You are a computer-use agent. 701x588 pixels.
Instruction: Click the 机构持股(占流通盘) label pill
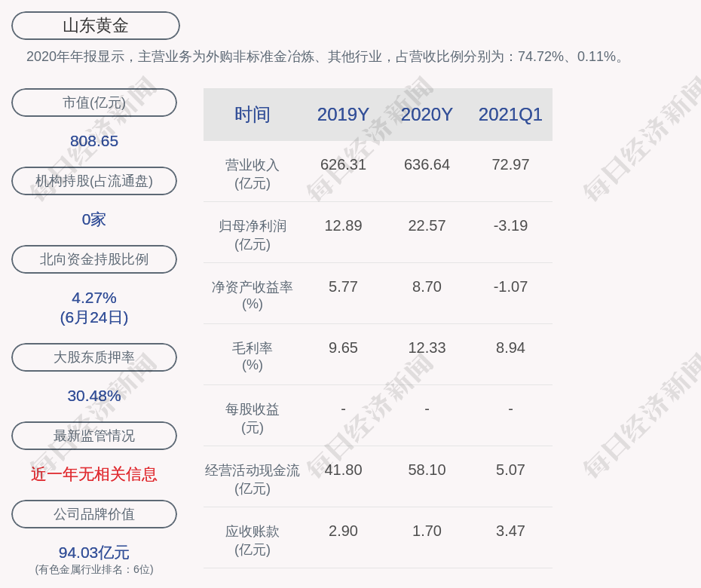(x=94, y=181)
